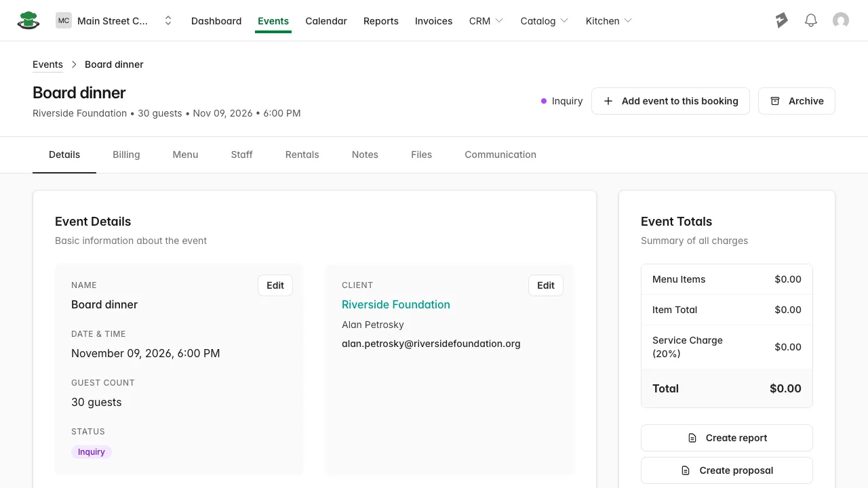This screenshot has width=868, height=488.
Task: Click the alan.petrosky@riversidefoundation.org email
Action: point(431,344)
